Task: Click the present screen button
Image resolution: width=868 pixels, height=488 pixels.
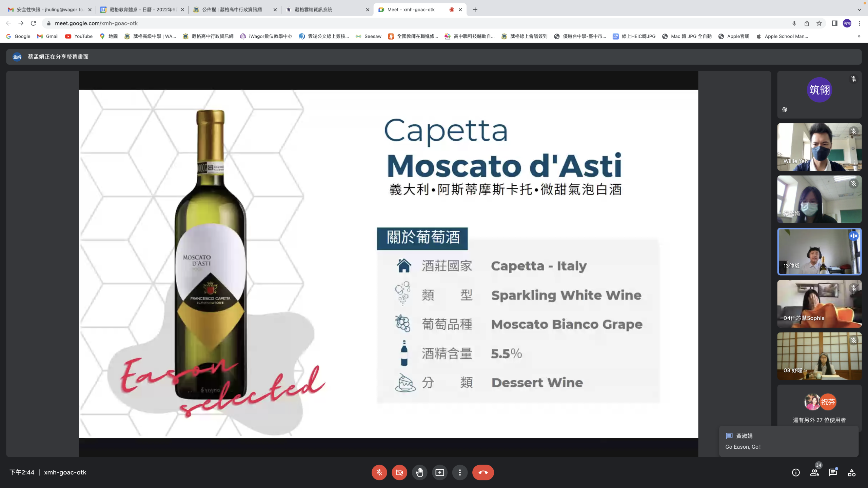Action: pos(440,472)
